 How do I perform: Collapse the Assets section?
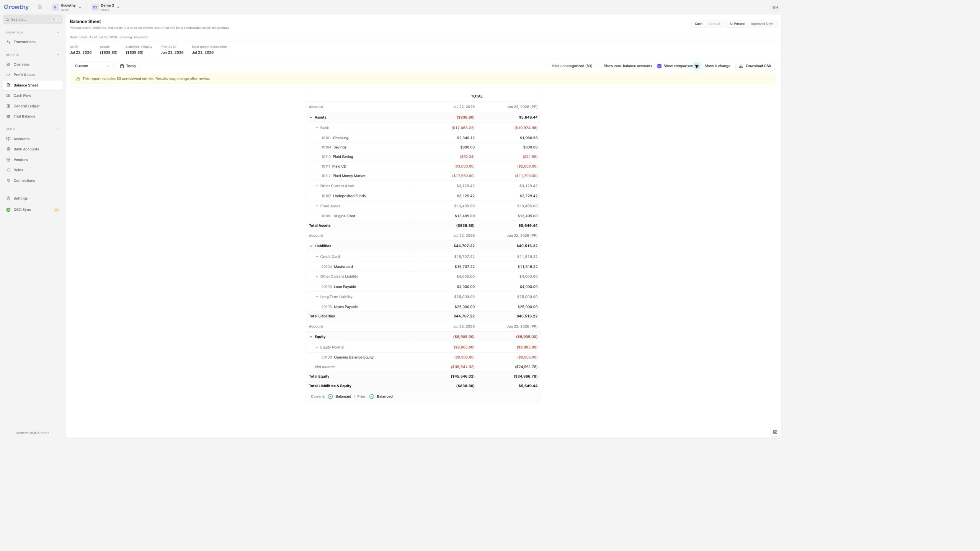(311, 117)
